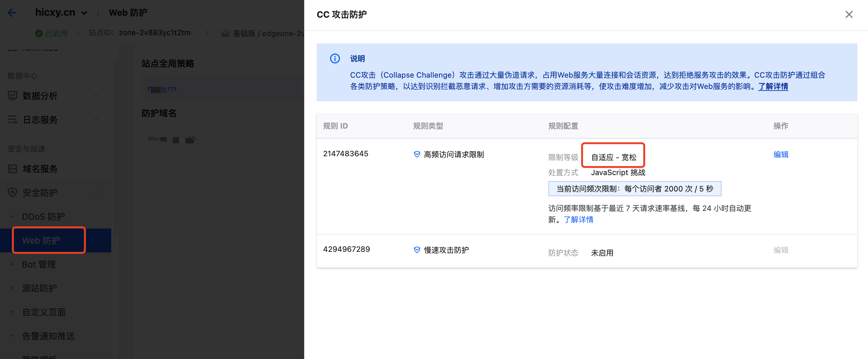Click the 当前访问频次限制 2000 次 / 5 秒 box
The image size is (868, 359).
pyautogui.click(x=635, y=189)
